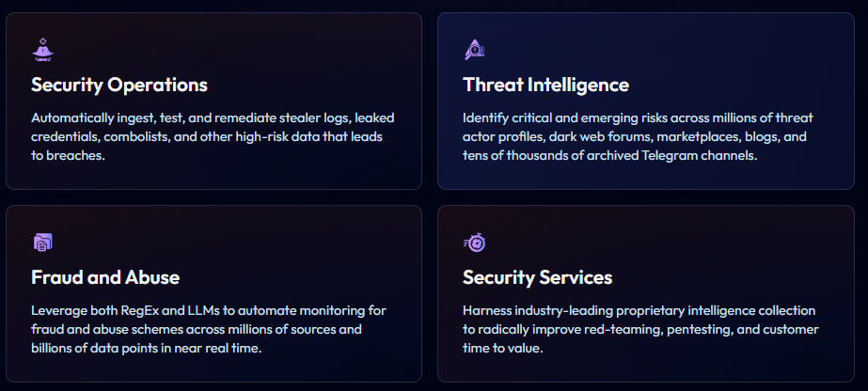868x391 pixels.
Task: Click the Security Operations card icon
Action: pos(42,49)
